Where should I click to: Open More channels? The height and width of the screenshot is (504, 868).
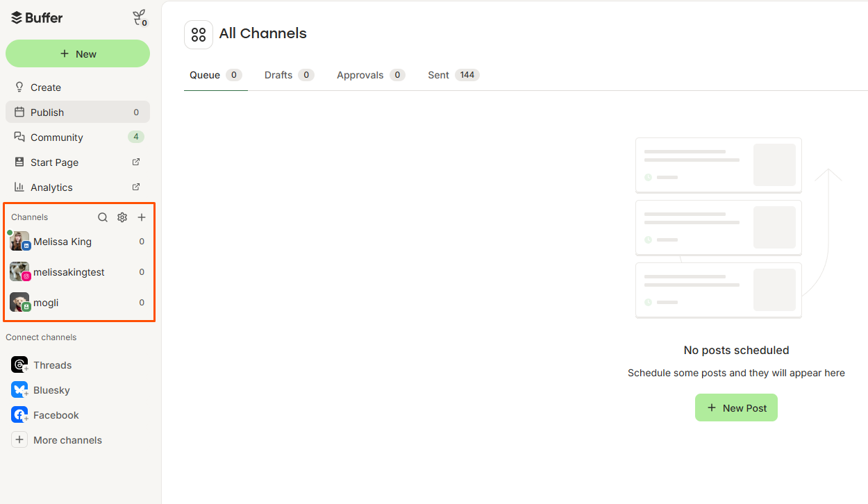tap(78, 440)
